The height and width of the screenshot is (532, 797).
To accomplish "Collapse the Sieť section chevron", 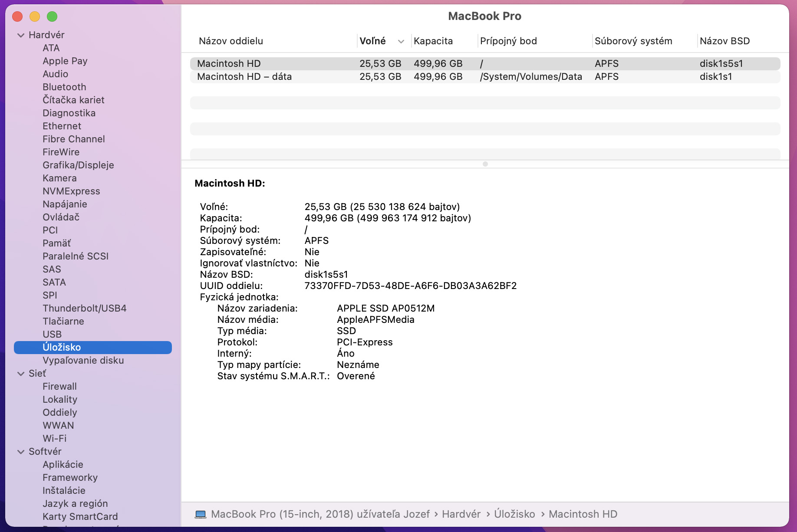I will (x=20, y=374).
